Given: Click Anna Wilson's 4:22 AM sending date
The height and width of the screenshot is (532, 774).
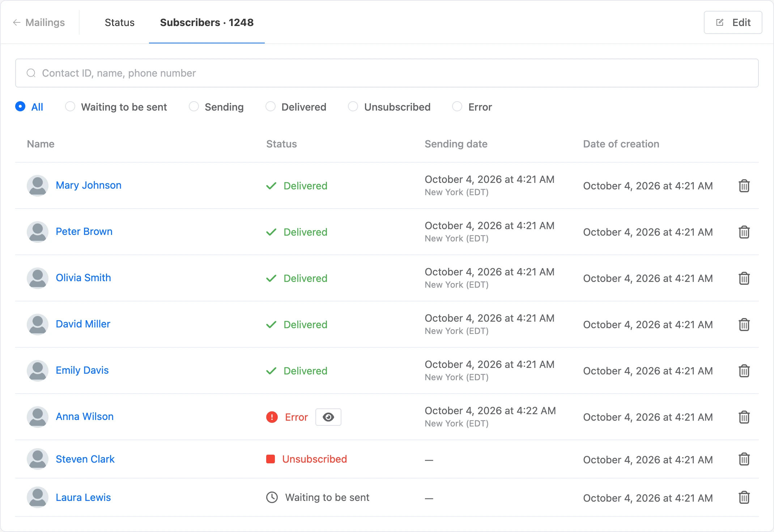Looking at the screenshot, I should (490, 411).
